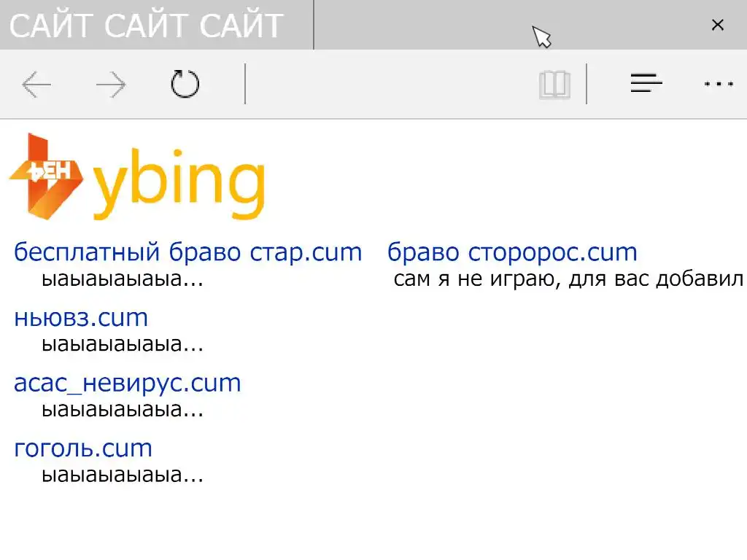Click ыаыаыаыаыа description under гоголь.cum
This screenshot has height=560, width=747.
(x=123, y=475)
